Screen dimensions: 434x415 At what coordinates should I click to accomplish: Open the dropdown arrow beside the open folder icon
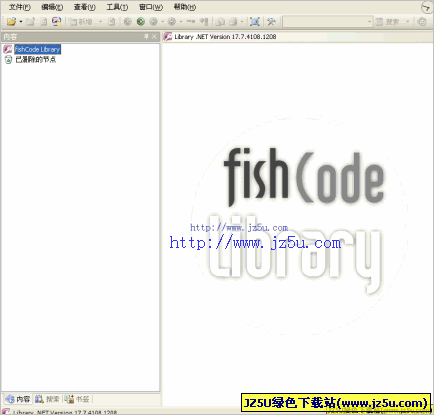[21, 22]
